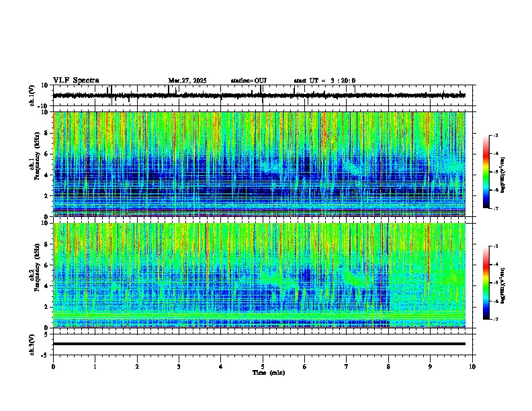
Task: Click the time axis tick label '5'
Action: point(263,367)
